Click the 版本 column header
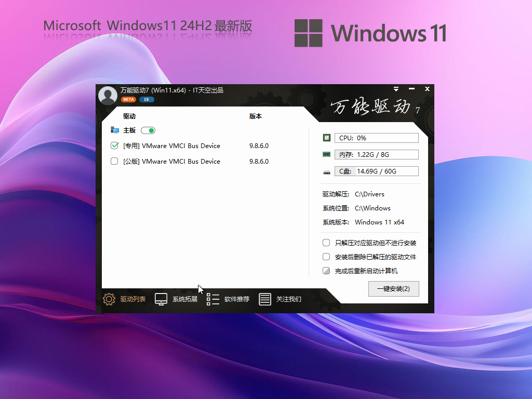Viewport: 532px width, 399px height. [256, 116]
